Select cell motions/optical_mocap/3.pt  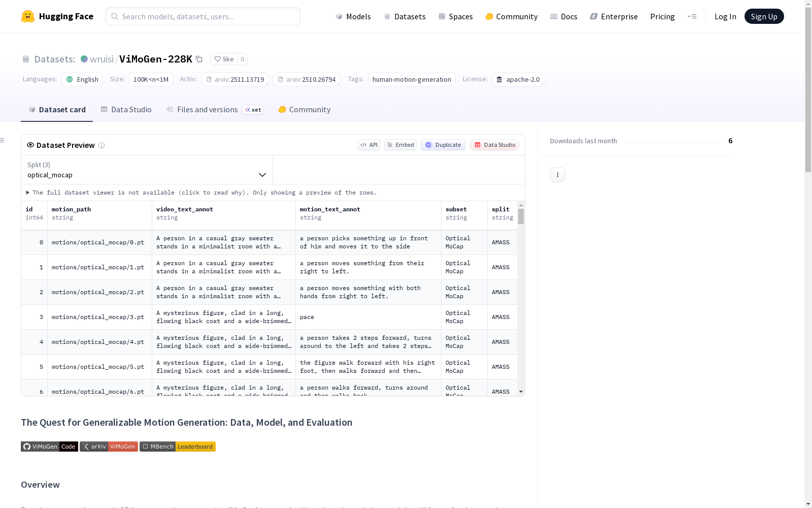click(x=99, y=317)
